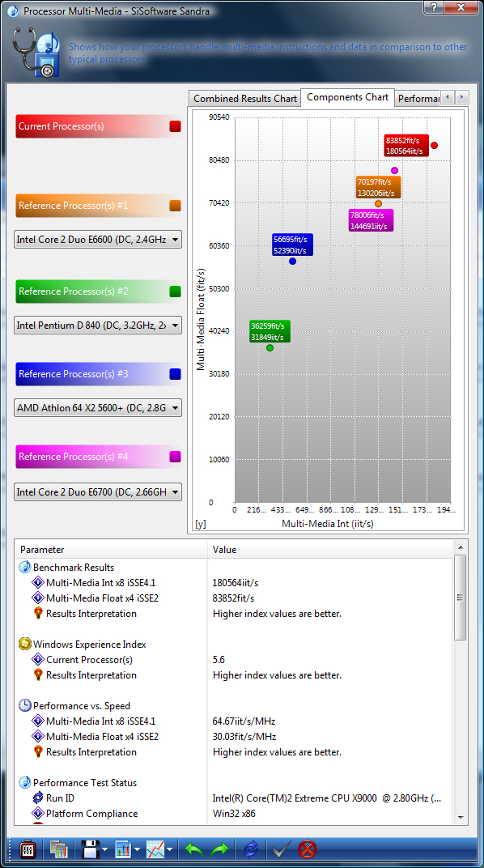Viewport: 484px width, 868px height.
Task: Click the magenta Reference Processor #4 color swatch
Action: (x=176, y=457)
